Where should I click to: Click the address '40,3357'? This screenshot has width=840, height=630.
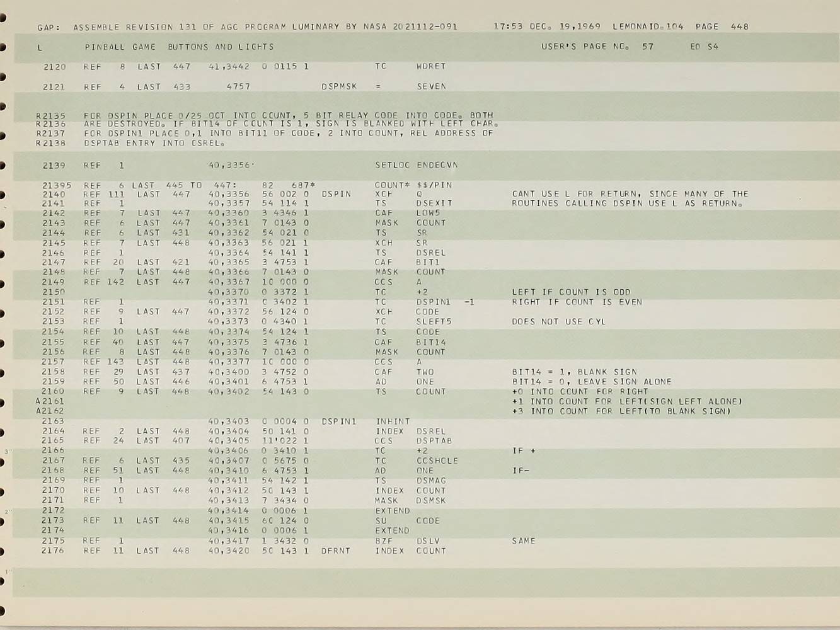[x=229, y=203]
